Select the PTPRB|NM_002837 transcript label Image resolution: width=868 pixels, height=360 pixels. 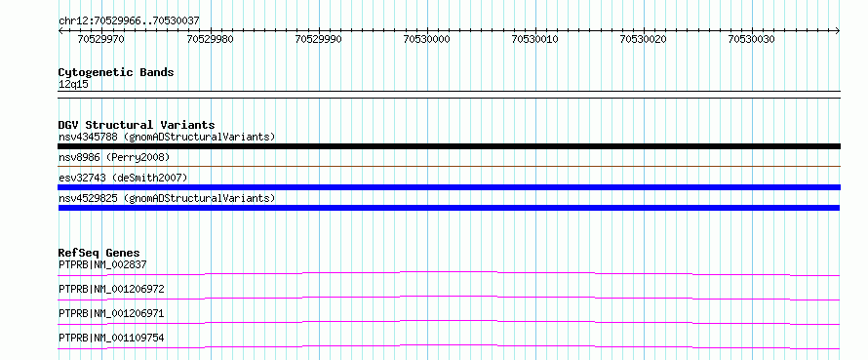tap(102, 264)
